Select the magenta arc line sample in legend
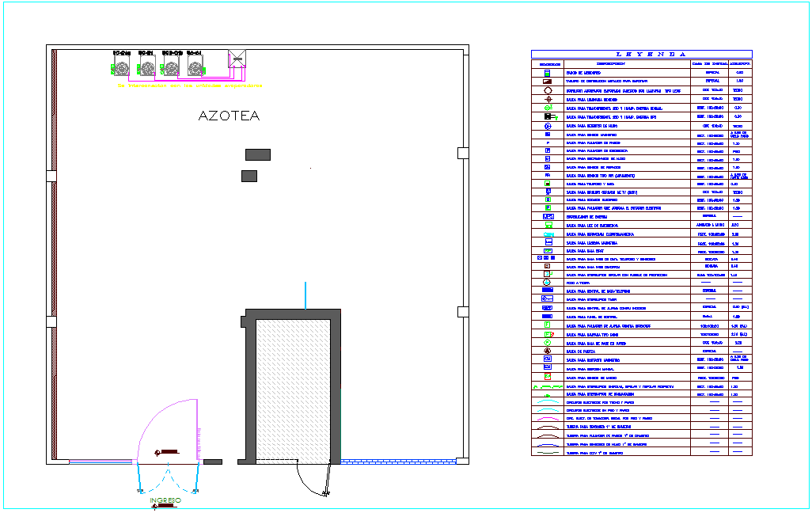Screen dimensions: 812x513 [x=548, y=418]
